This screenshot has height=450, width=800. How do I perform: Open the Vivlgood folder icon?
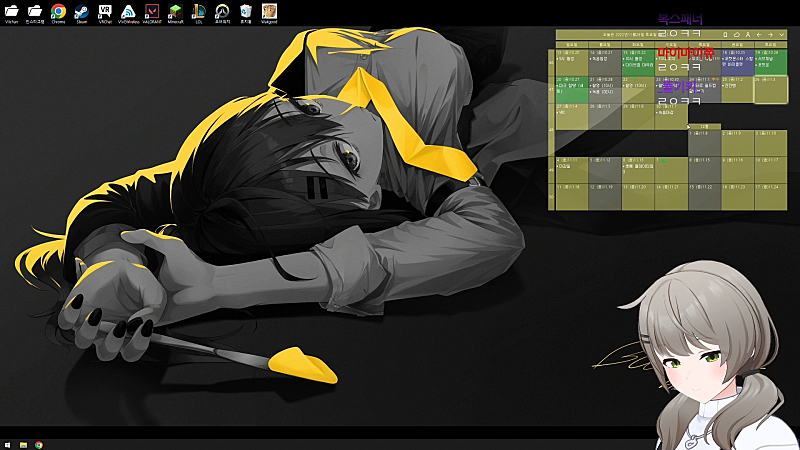269,12
